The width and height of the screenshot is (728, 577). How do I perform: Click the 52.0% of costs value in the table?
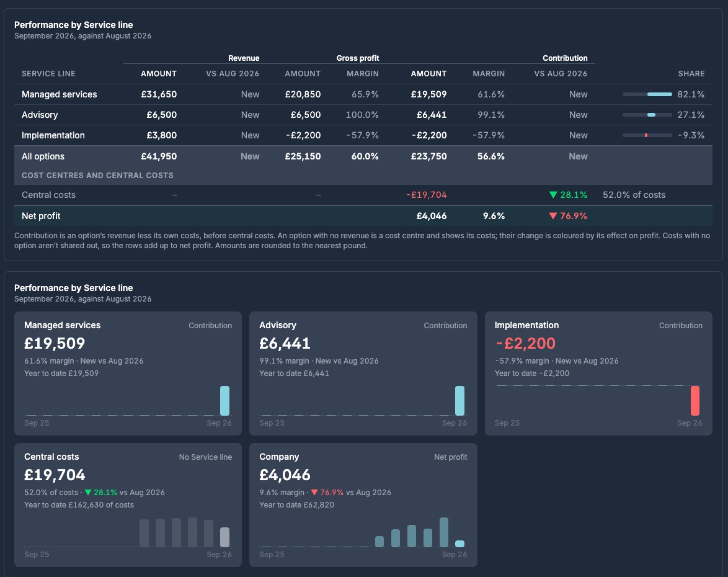pos(634,195)
